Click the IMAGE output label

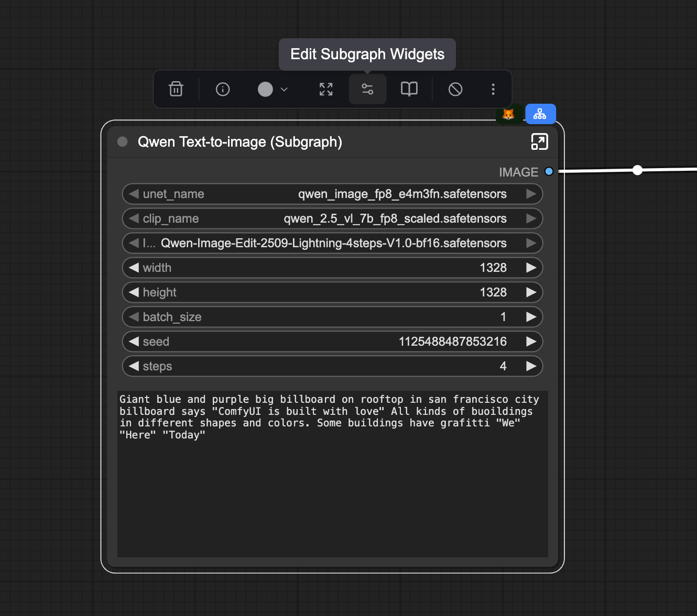[x=518, y=172]
